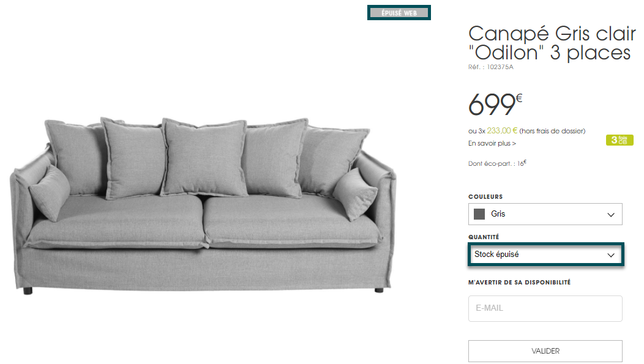Click the COULEURS section label

[485, 196]
